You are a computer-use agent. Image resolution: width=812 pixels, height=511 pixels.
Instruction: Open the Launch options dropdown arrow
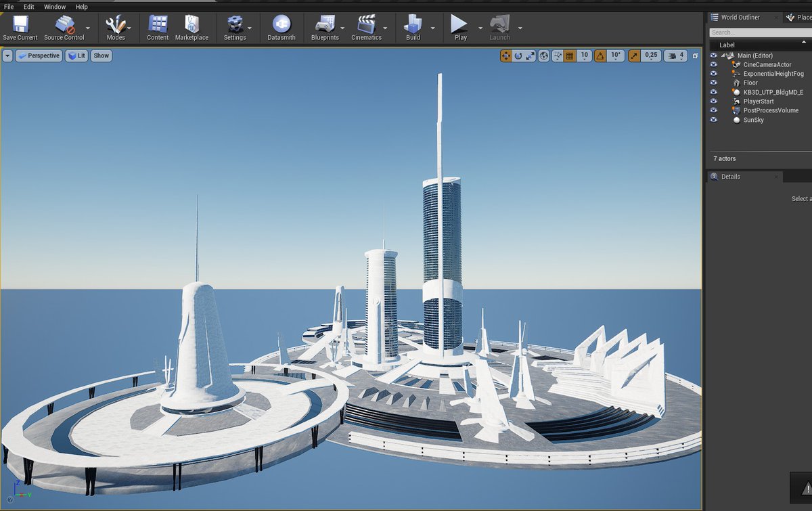520,28
